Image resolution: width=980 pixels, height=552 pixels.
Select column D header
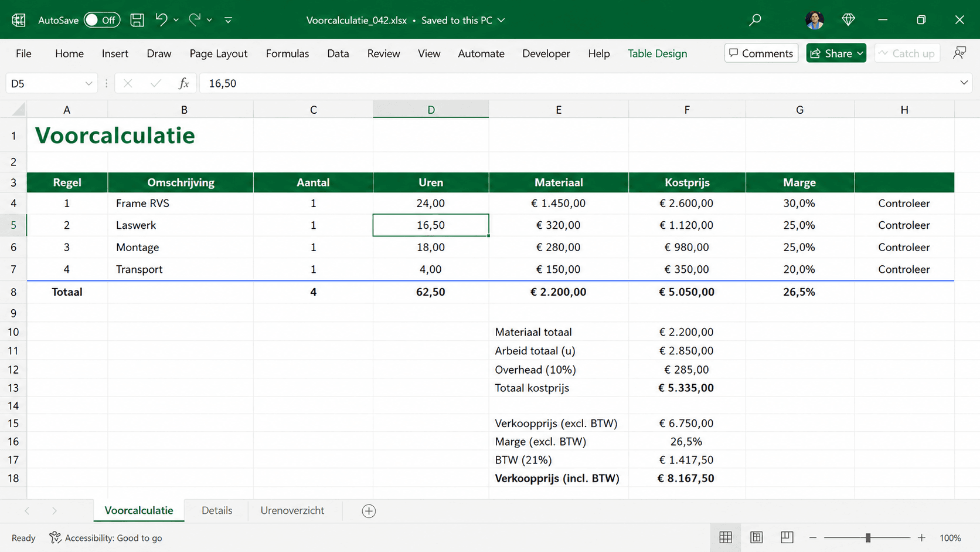pos(431,110)
